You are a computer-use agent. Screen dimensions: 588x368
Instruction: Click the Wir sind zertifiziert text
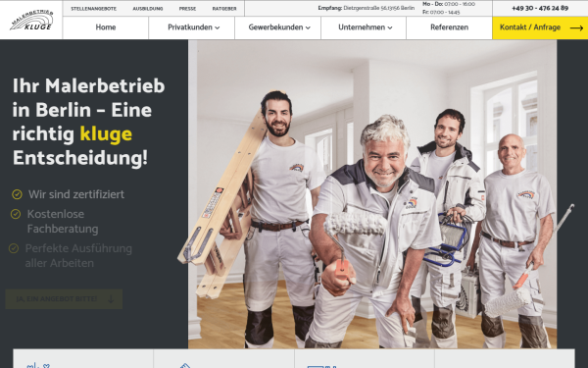(x=76, y=194)
